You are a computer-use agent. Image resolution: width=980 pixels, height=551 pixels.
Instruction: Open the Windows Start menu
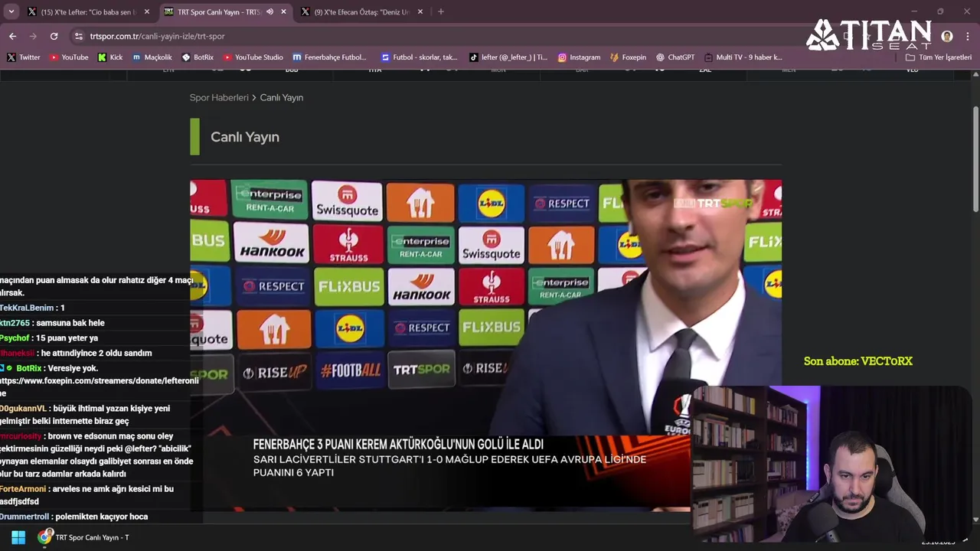coord(18,537)
